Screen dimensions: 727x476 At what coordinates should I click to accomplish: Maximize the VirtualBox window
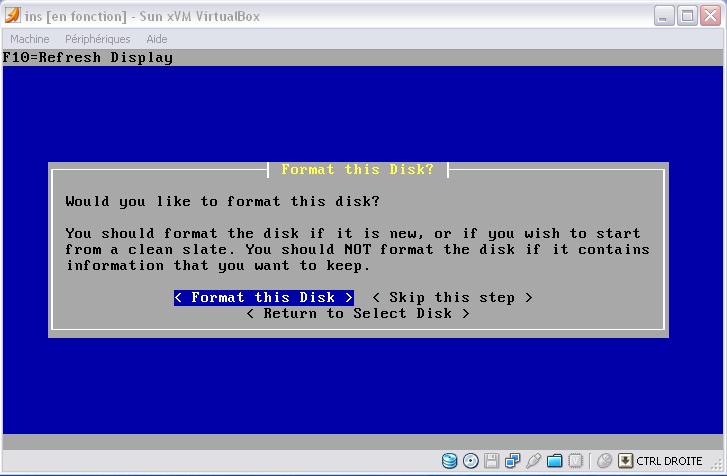687,16
